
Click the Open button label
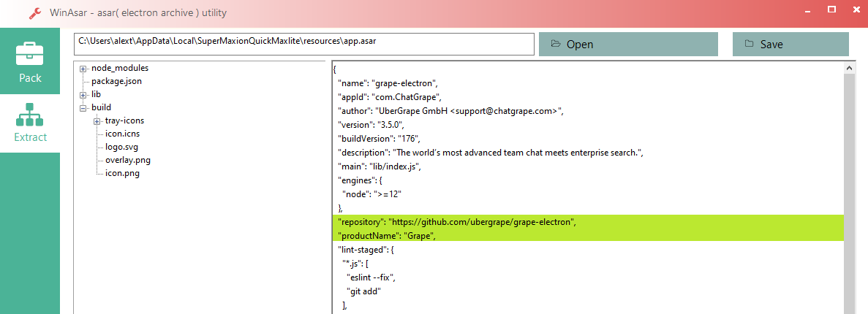(x=580, y=45)
